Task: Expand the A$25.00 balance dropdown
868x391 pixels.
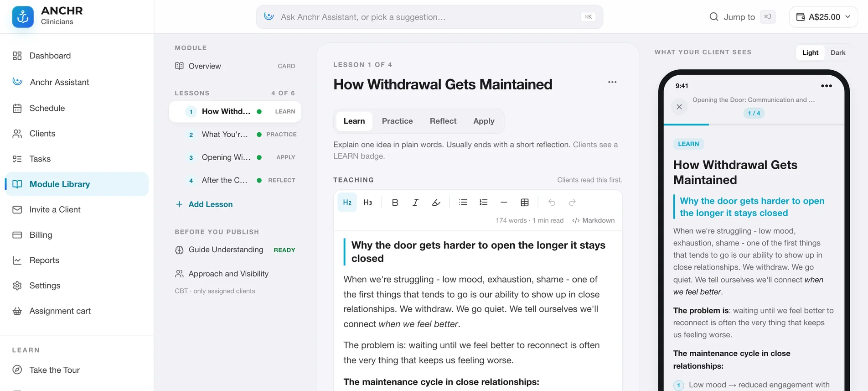Action: pyautogui.click(x=823, y=17)
